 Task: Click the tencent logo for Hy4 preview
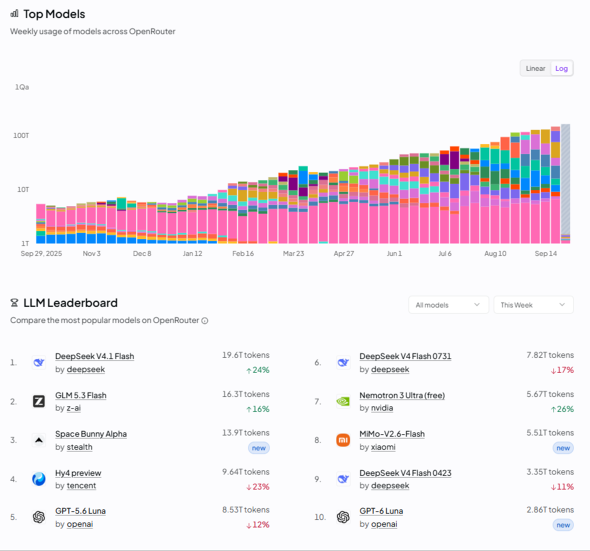[39, 479]
